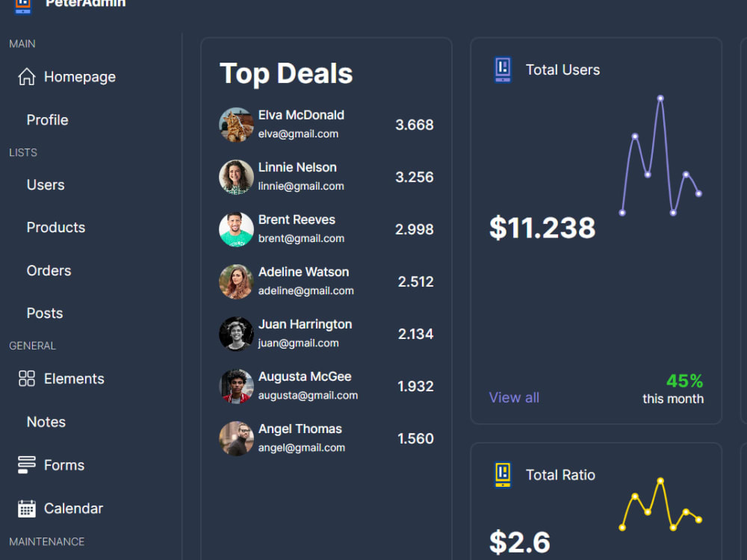Click the $11.238 total value
Screen dimensions: 747x560
(542, 228)
